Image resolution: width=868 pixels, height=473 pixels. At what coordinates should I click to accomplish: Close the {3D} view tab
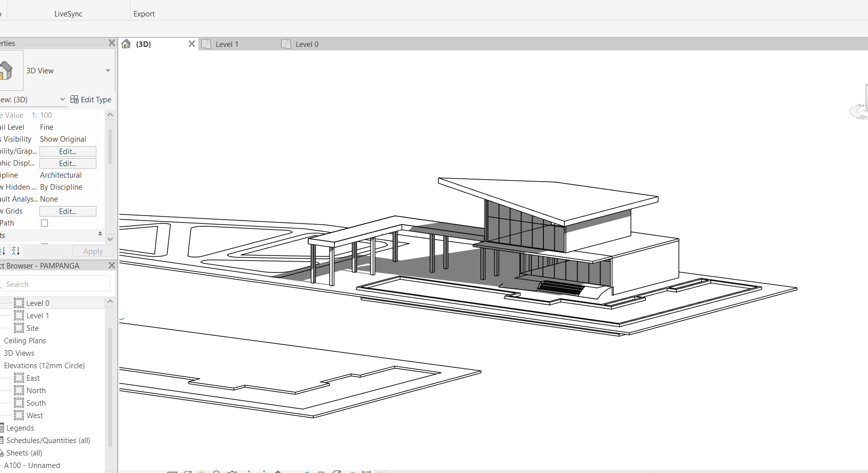click(192, 44)
